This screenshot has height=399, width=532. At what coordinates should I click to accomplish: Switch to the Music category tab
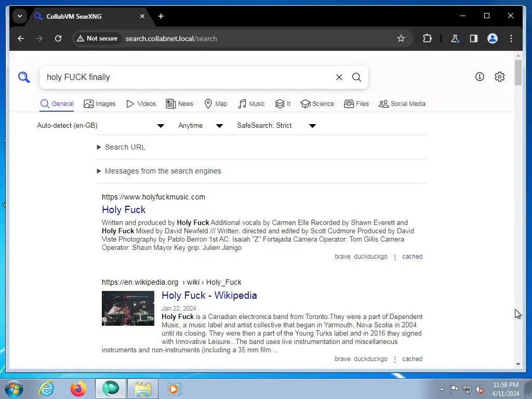pos(251,104)
